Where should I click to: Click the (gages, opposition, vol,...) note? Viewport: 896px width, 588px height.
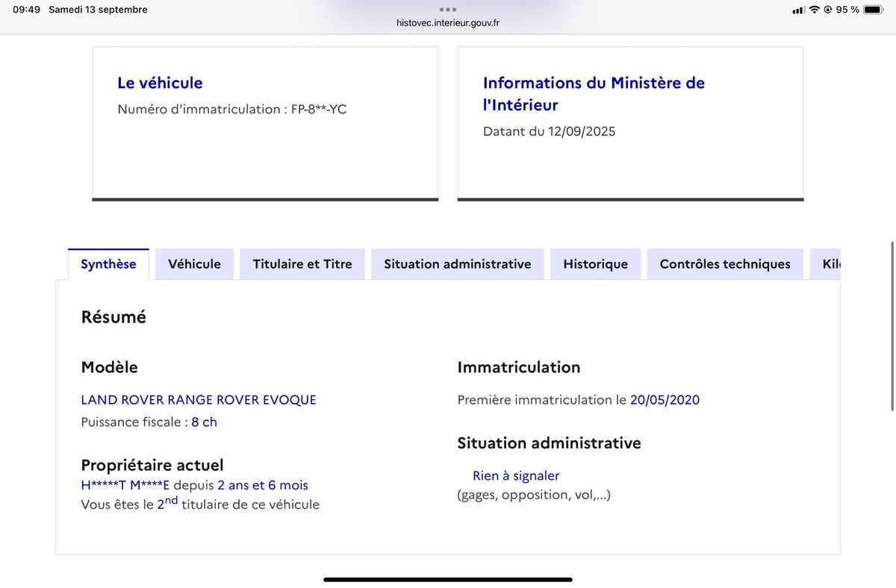point(534,495)
